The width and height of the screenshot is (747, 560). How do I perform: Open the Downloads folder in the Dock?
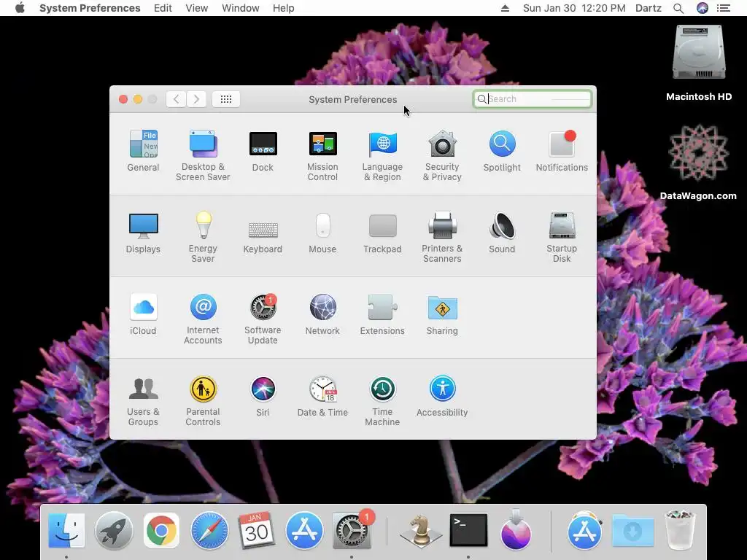pyautogui.click(x=632, y=531)
